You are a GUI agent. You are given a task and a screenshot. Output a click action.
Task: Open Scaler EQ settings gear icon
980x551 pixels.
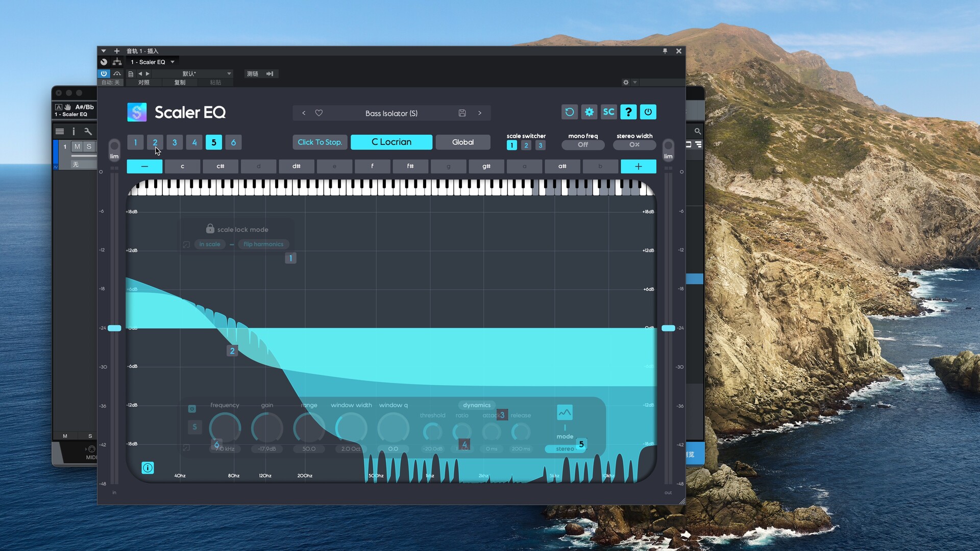tap(589, 112)
